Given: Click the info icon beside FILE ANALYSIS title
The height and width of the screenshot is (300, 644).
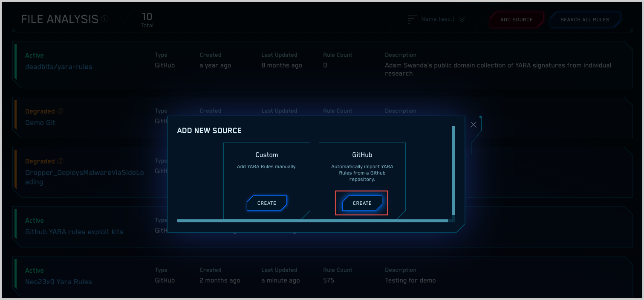Looking at the screenshot, I should (105, 19).
